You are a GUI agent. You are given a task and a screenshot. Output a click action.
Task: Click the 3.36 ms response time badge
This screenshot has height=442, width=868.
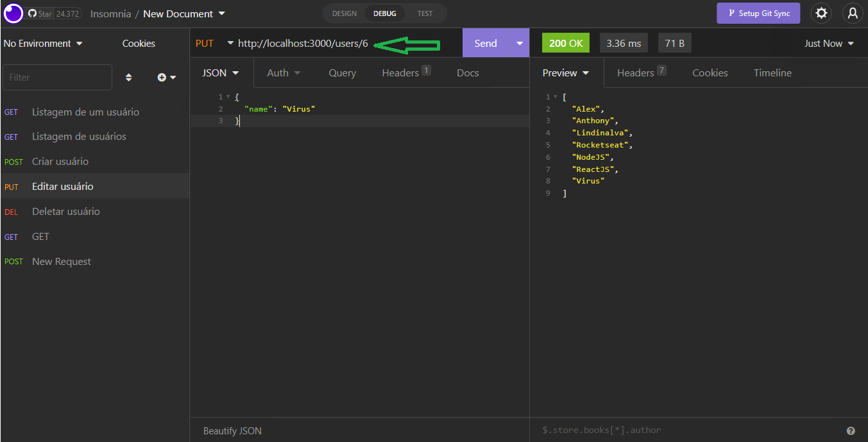click(624, 44)
